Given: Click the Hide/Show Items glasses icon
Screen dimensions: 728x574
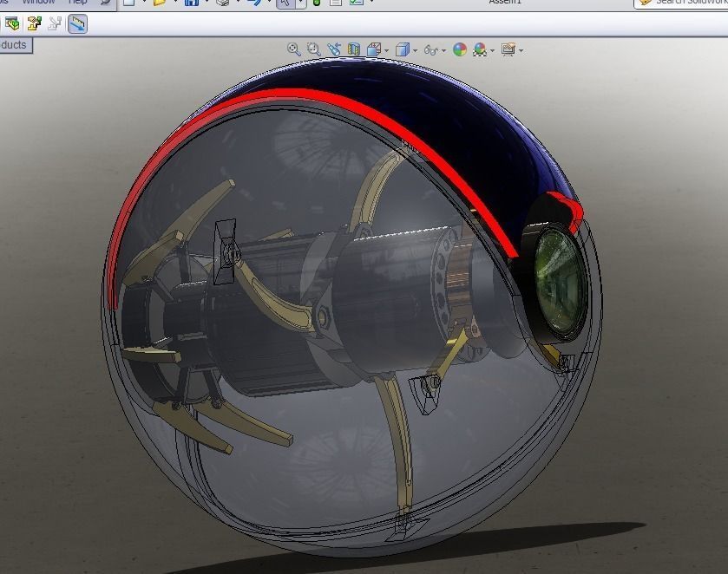Looking at the screenshot, I should pos(431,50).
